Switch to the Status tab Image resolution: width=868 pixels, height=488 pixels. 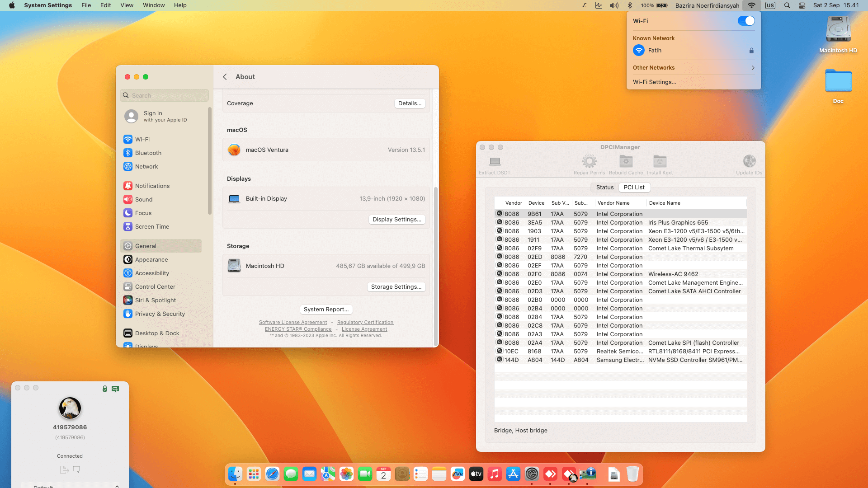pyautogui.click(x=604, y=188)
